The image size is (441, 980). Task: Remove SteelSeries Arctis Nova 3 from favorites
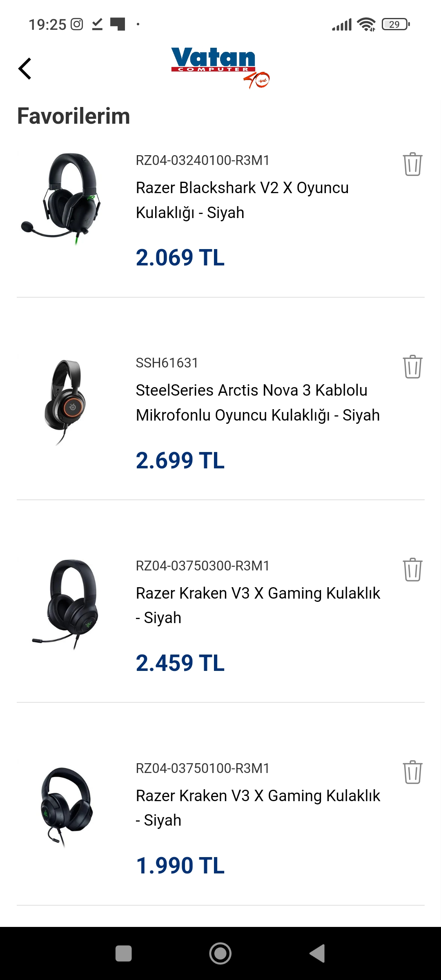coord(412,367)
